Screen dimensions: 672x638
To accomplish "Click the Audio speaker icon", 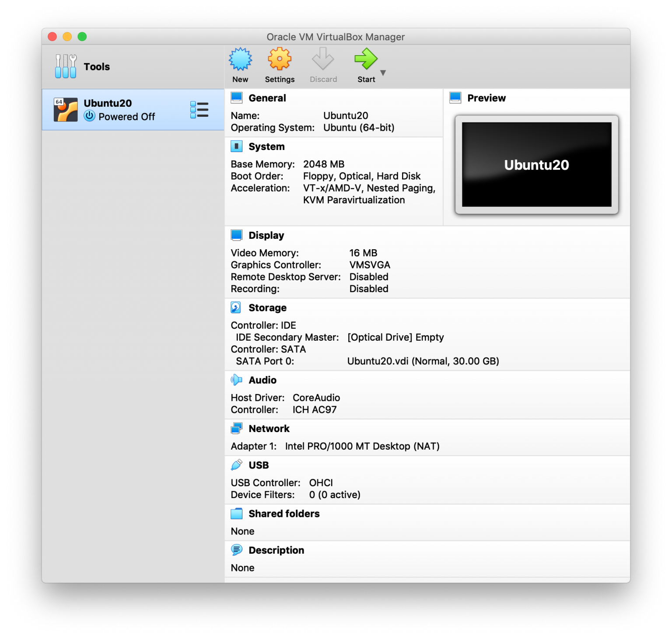I will pos(237,380).
